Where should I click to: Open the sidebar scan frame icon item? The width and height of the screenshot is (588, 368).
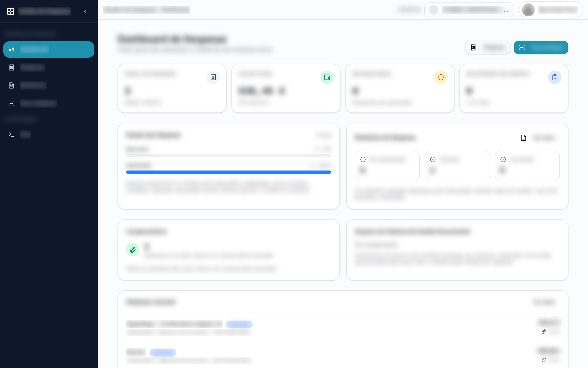click(11, 103)
